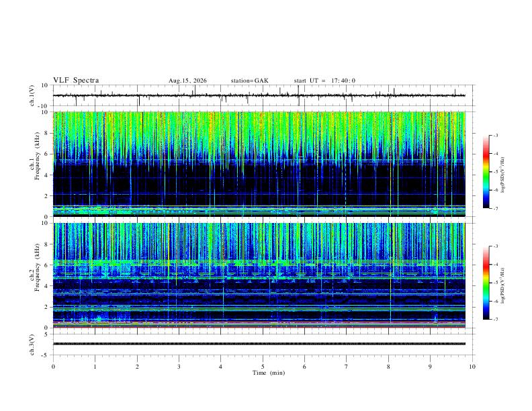Screen dimensions: 532x411
Task: Click the ch.3 waveform black band
Action: (259, 344)
